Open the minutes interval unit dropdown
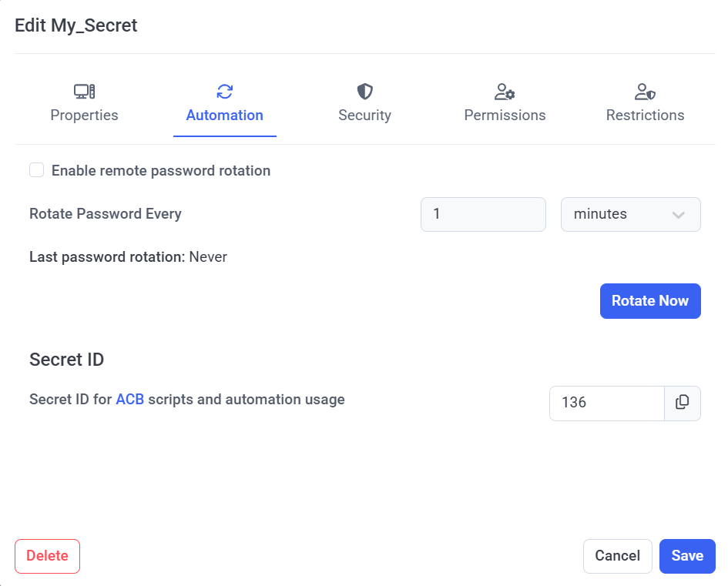 pos(630,215)
